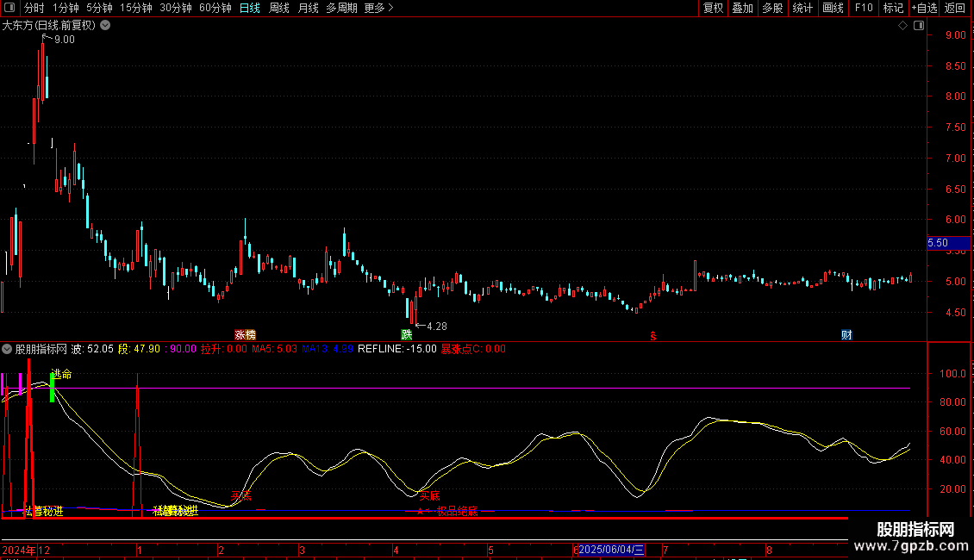This screenshot has height=560, width=974.
Task: Open the F10 company info
Action: pyautogui.click(x=864, y=8)
